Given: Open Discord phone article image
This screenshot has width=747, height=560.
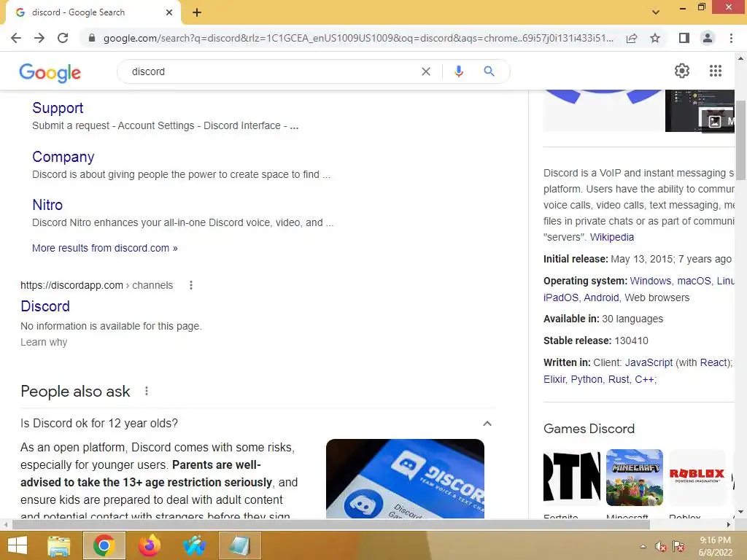Looking at the screenshot, I should pyautogui.click(x=405, y=478).
